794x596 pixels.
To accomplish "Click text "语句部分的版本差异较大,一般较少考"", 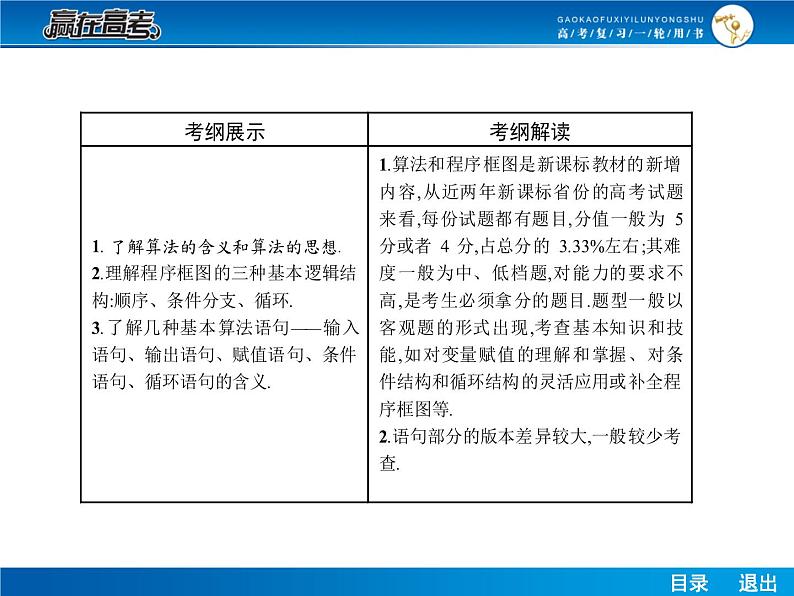I will (x=537, y=436).
